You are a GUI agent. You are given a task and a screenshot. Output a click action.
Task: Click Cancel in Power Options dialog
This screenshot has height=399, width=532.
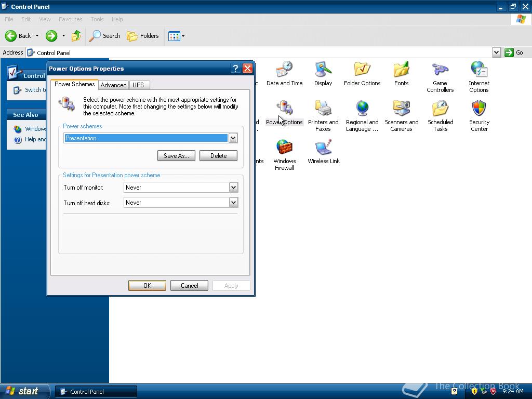(189, 286)
